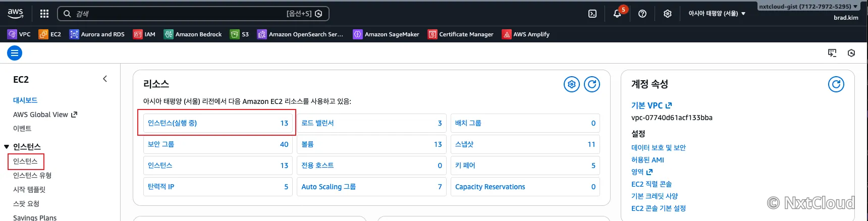Expand the Asia Pacific (Seoul) region dropdown
This screenshot has width=868, height=221.
pyautogui.click(x=717, y=14)
